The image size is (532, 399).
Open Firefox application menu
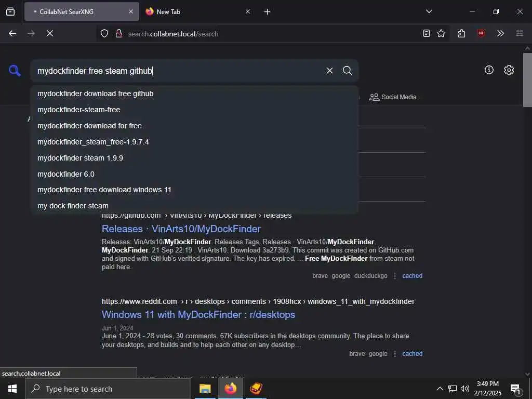(x=520, y=33)
